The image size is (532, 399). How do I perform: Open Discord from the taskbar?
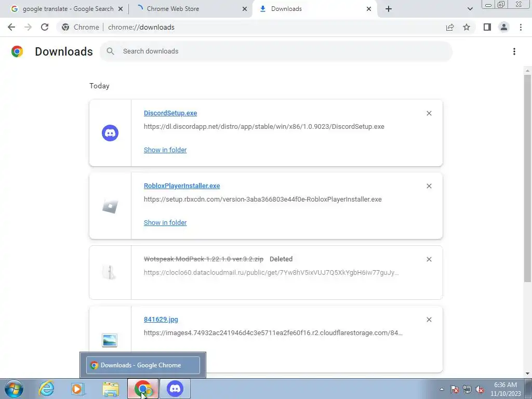(175, 389)
